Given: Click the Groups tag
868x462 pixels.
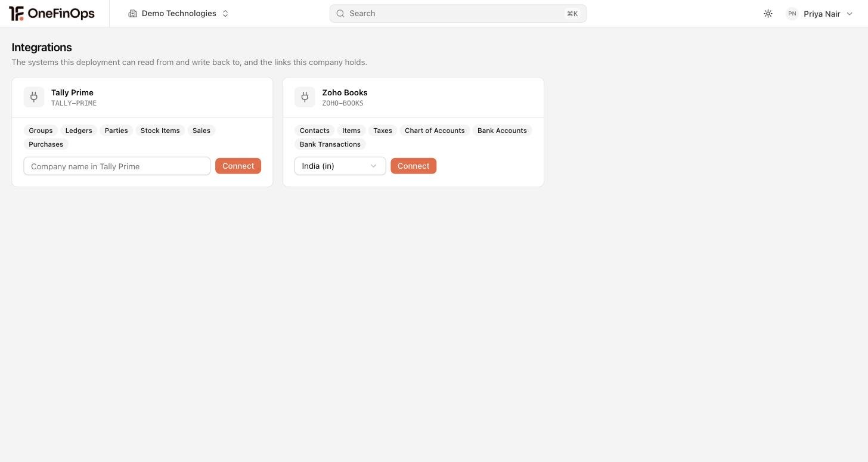Looking at the screenshot, I should point(41,131).
